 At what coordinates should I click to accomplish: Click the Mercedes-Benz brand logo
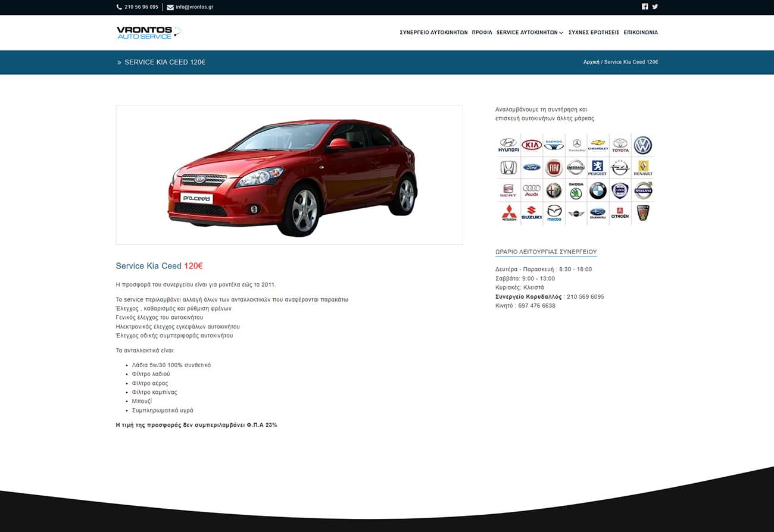point(576,145)
